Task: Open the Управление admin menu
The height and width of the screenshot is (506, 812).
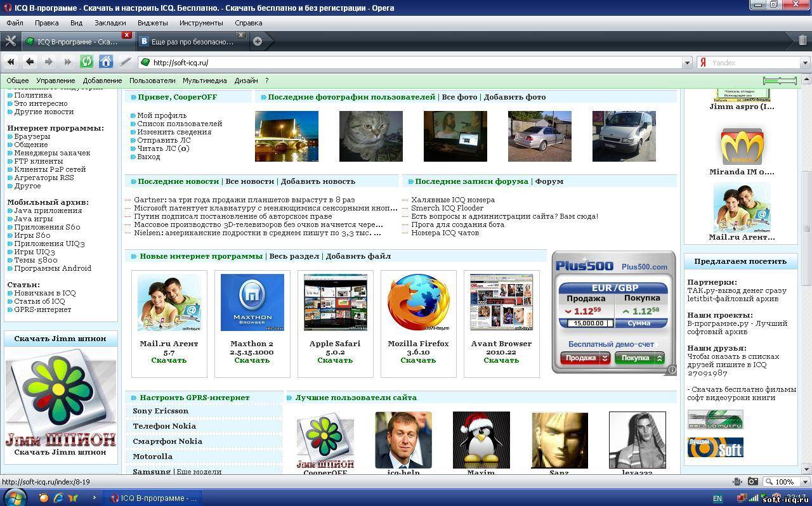Action: tap(56, 81)
